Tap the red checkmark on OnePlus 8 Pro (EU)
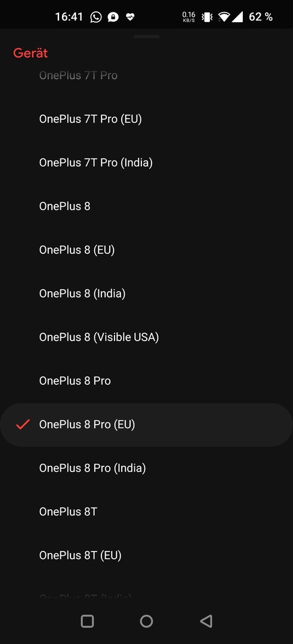The height and width of the screenshot is (644, 293). (x=23, y=425)
